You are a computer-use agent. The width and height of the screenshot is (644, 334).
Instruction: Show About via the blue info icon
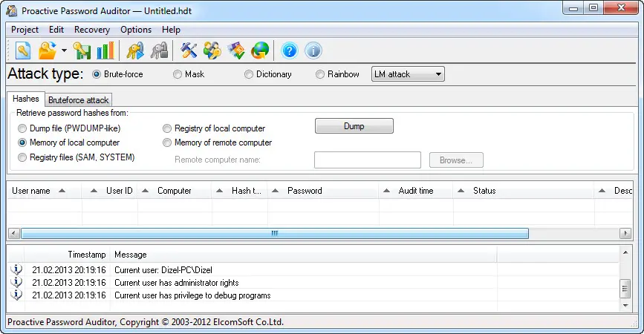pos(313,51)
